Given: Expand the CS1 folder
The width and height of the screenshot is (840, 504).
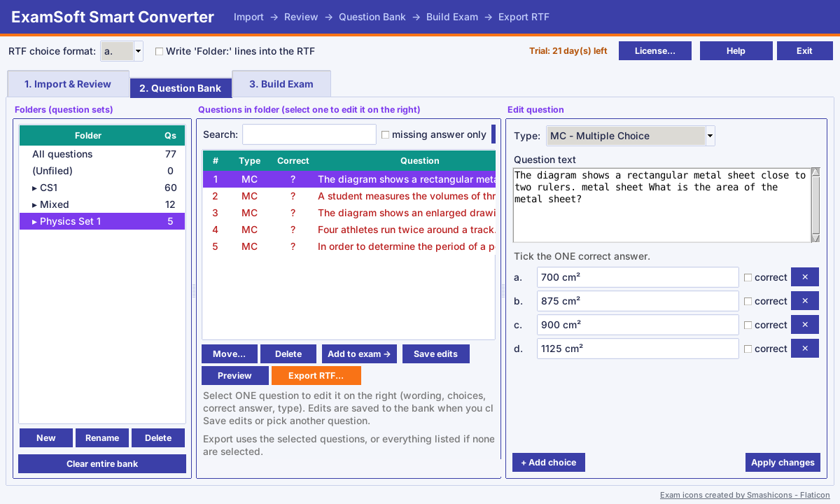Looking at the screenshot, I should 35,188.
